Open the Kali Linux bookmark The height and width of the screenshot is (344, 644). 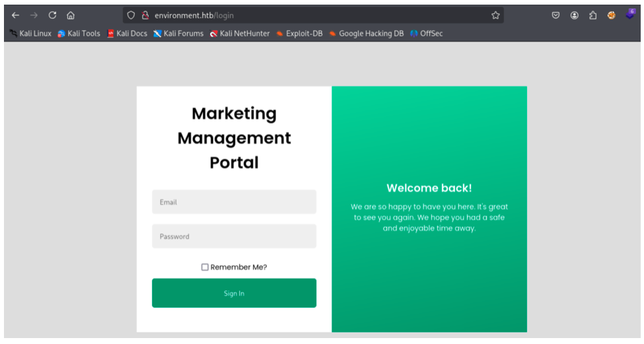pyautogui.click(x=30, y=34)
